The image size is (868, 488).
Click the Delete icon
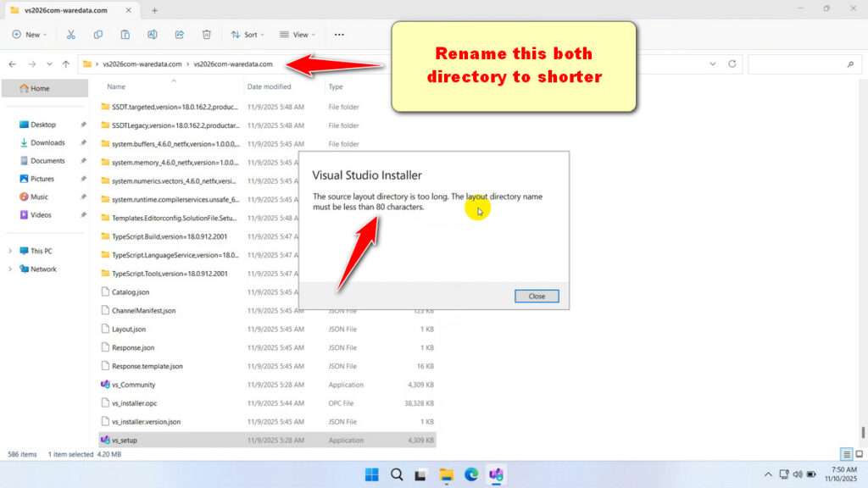click(206, 34)
